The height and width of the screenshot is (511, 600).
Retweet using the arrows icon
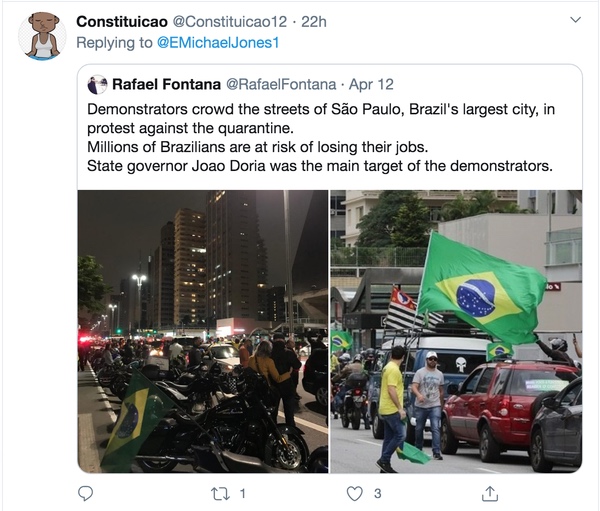[x=221, y=494]
